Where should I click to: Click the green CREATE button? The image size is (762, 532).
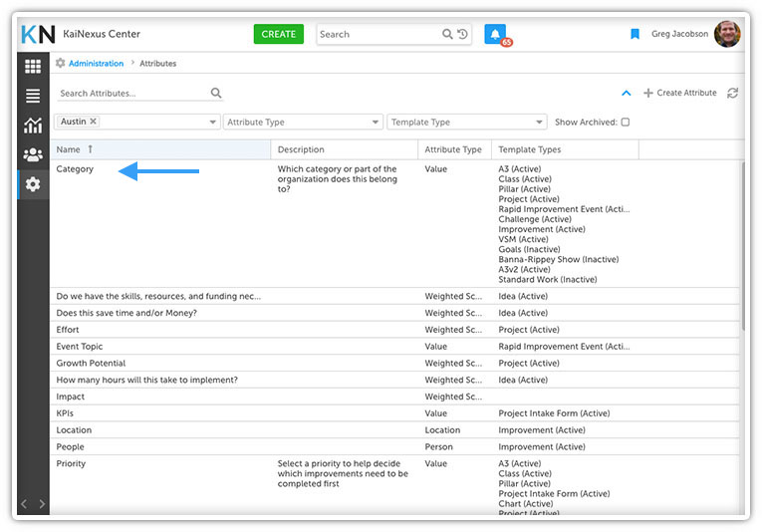pyautogui.click(x=279, y=34)
